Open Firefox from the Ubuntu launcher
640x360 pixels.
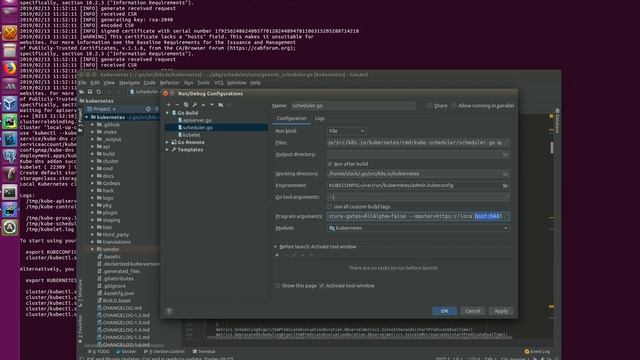10,68
